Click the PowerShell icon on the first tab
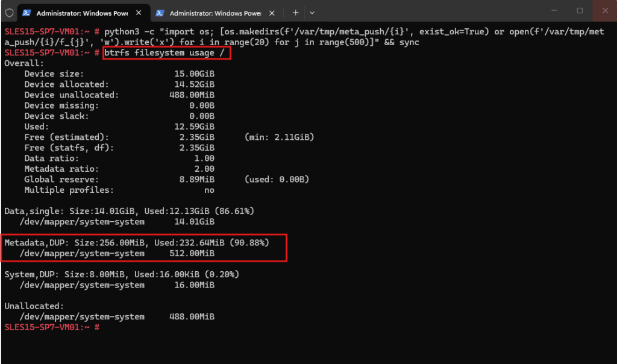The image size is (617, 364). coord(27,13)
